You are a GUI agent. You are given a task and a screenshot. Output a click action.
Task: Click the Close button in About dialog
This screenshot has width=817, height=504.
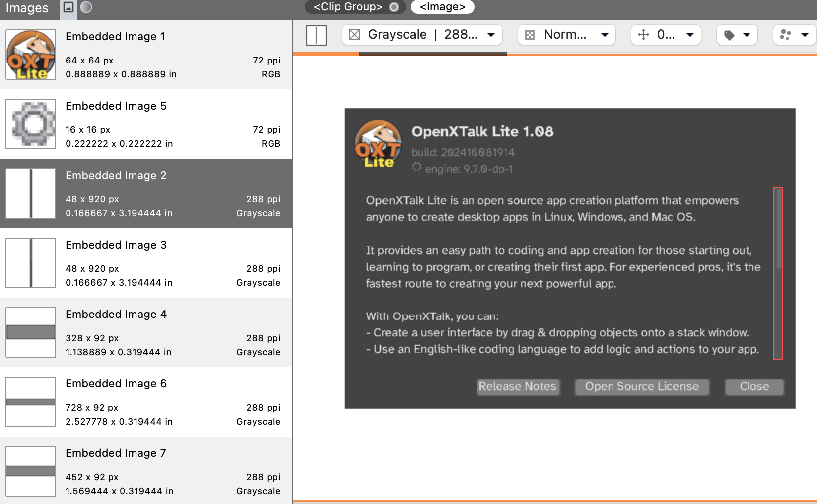click(x=754, y=386)
